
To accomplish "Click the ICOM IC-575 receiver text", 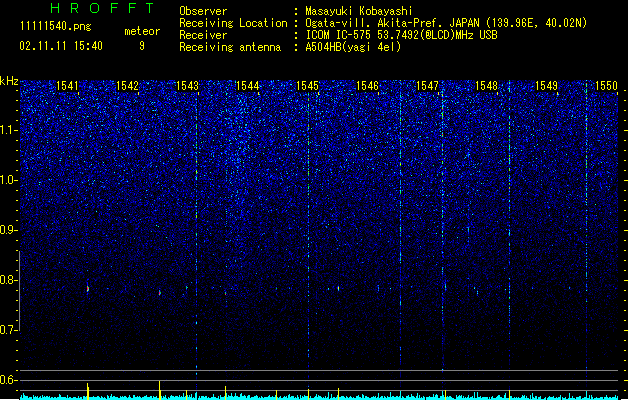I will pyautogui.click(x=401, y=35).
